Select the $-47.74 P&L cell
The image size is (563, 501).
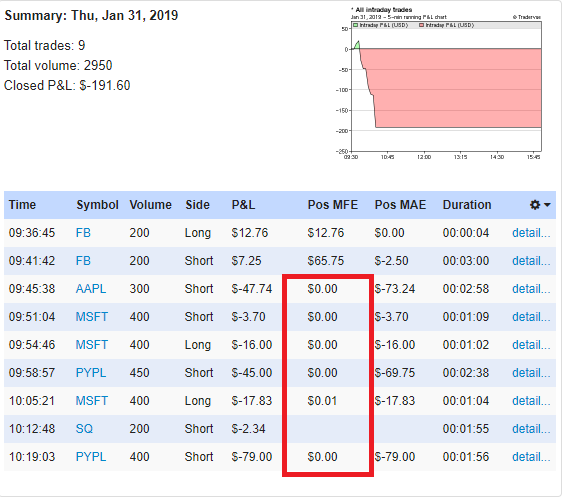click(252, 289)
